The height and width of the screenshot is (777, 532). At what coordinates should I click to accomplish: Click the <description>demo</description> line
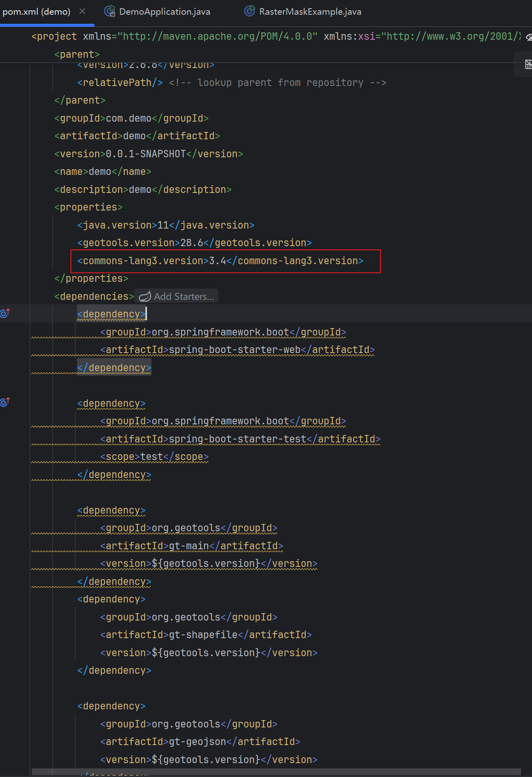(x=143, y=190)
